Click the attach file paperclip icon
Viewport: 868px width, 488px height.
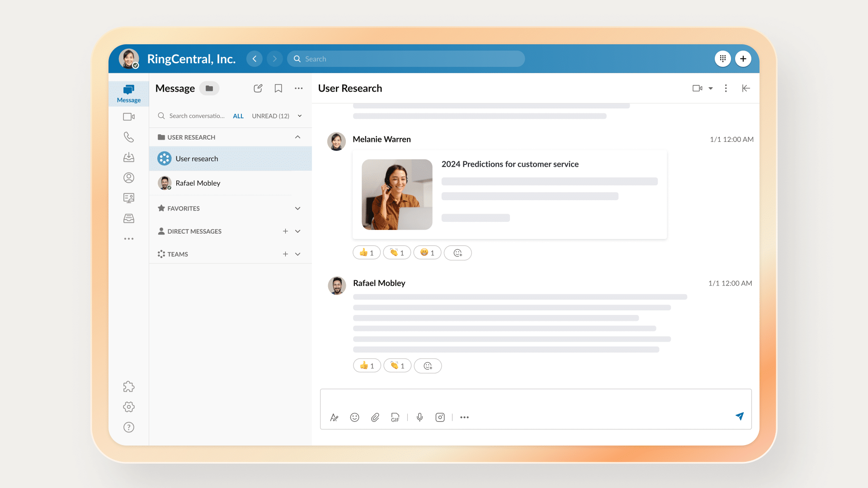(x=375, y=418)
